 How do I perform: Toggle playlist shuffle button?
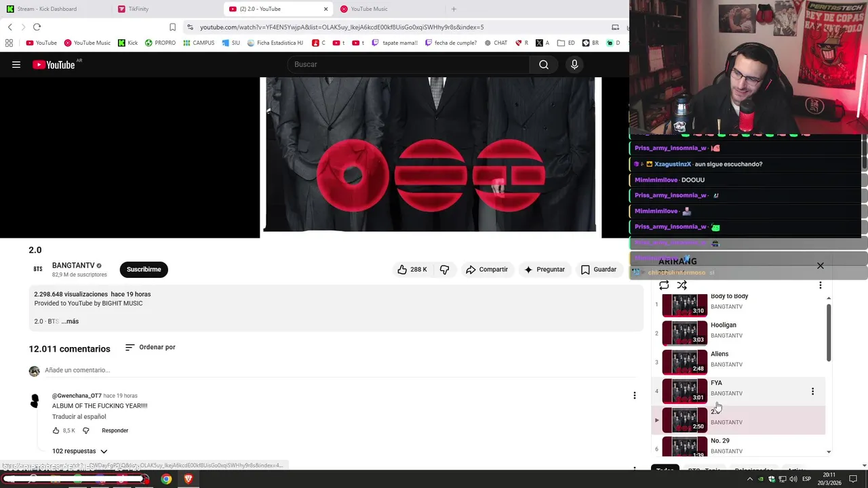tap(682, 285)
